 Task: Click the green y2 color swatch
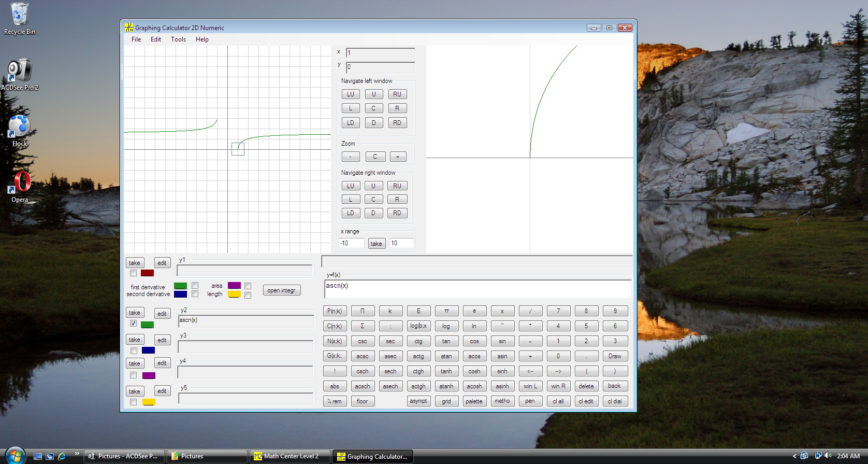(147, 325)
